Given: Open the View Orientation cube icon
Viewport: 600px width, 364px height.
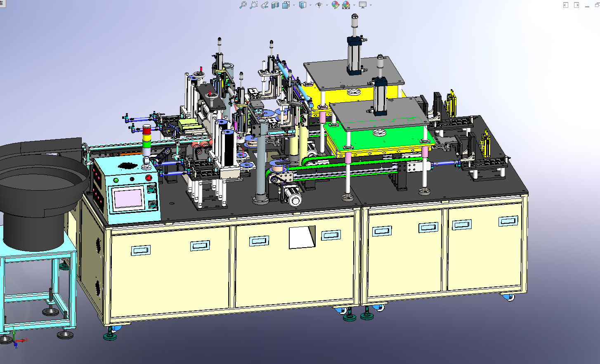Looking at the screenshot, I should tap(286, 5).
